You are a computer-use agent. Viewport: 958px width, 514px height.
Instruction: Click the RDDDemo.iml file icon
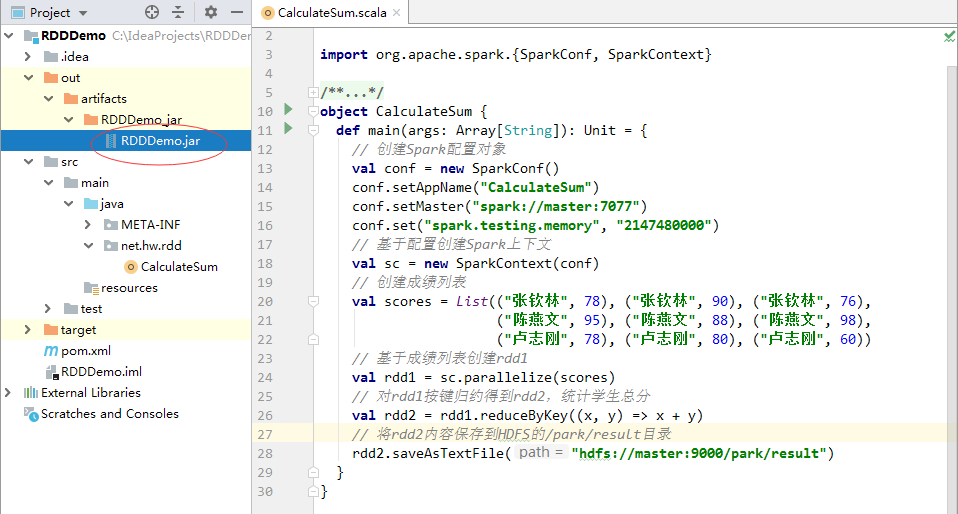(x=51, y=372)
